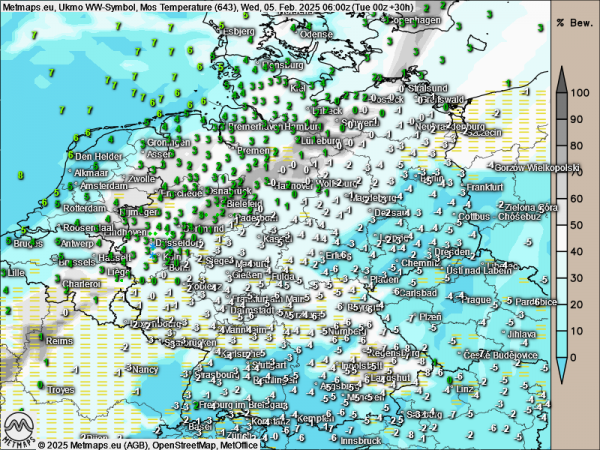Click the cyan triangle below the legend bar
600x450 pixels.
pos(563,369)
